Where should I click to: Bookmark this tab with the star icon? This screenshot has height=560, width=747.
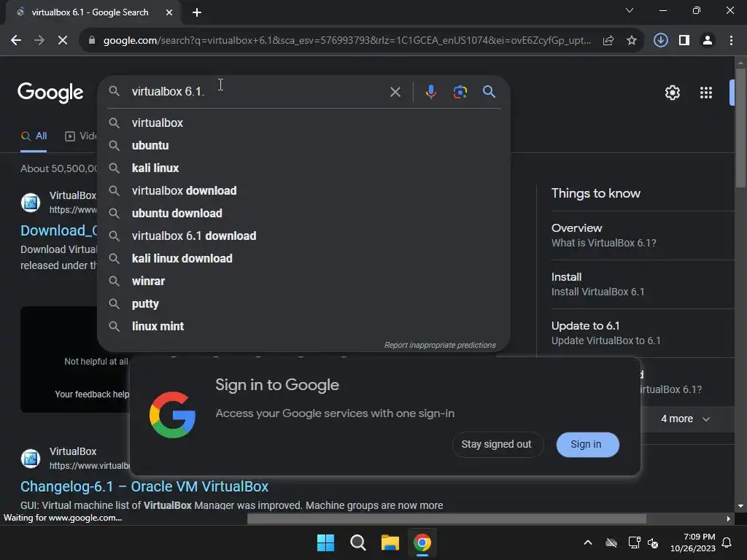click(x=632, y=41)
